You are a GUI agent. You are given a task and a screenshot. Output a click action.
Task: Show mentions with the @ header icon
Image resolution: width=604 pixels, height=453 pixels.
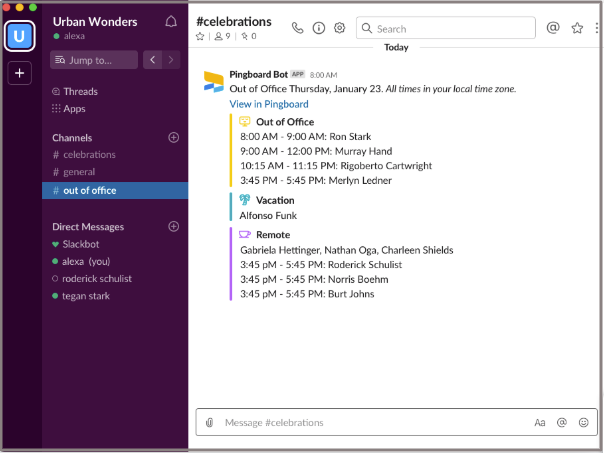coord(553,28)
